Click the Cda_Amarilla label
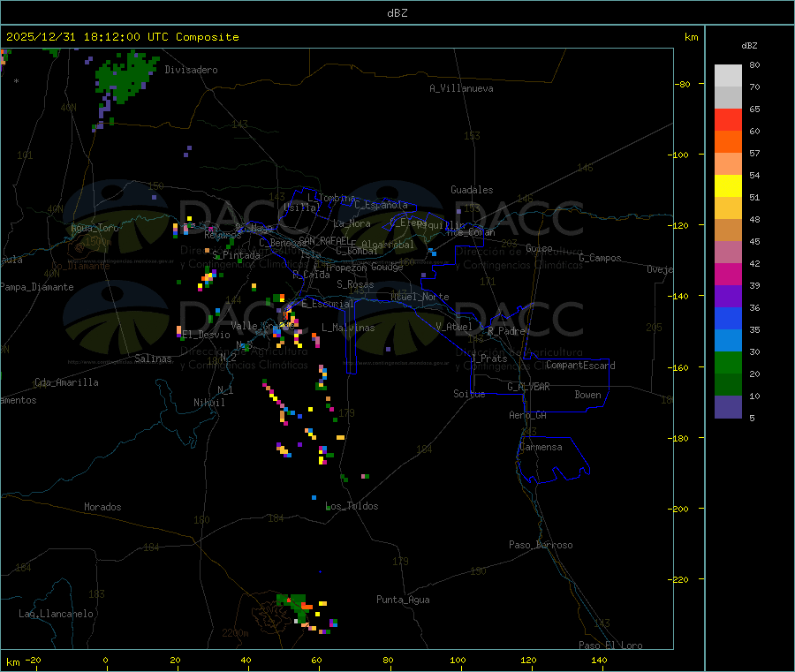This screenshot has width=795, height=672. click(x=66, y=382)
